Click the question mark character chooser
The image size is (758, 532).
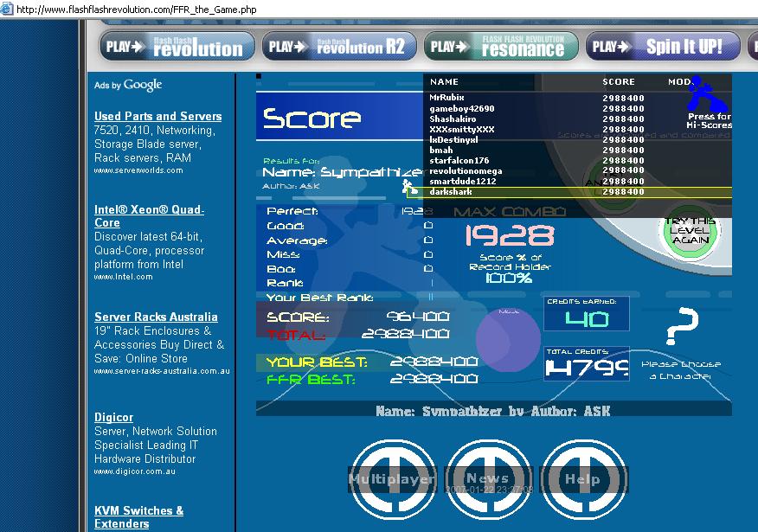pyautogui.click(x=682, y=325)
